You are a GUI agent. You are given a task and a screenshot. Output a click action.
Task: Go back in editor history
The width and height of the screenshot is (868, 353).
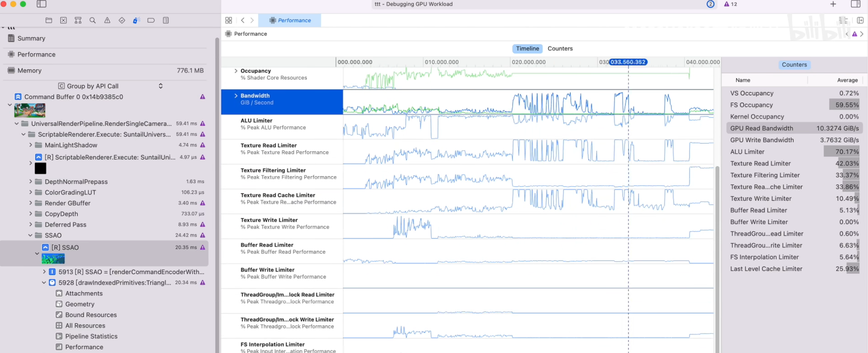tap(243, 20)
